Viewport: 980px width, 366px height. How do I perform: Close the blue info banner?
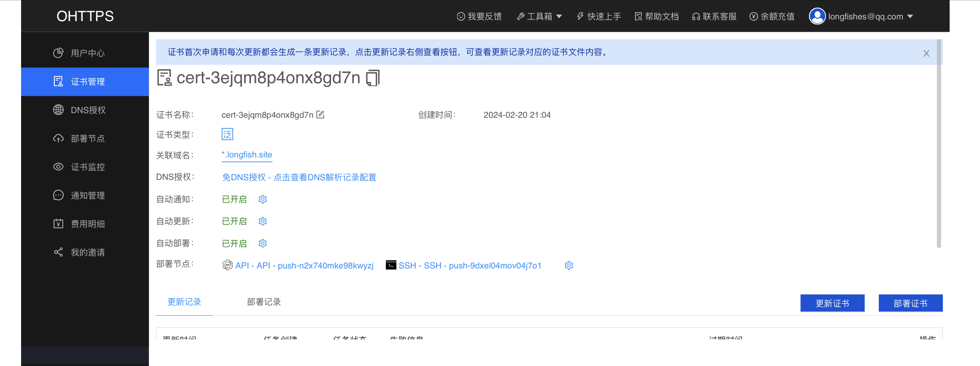pyautogui.click(x=926, y=54)
